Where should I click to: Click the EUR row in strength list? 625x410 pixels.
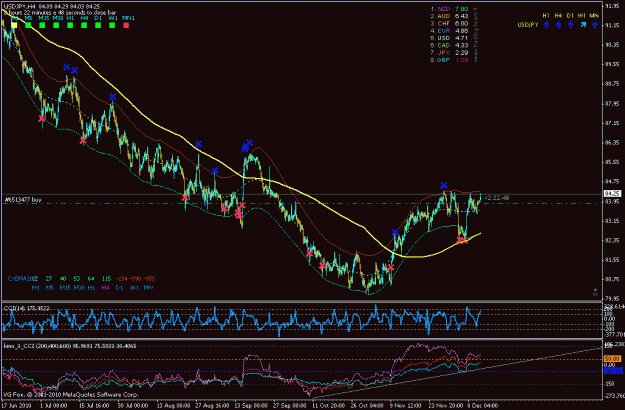[x=450, y=31]
